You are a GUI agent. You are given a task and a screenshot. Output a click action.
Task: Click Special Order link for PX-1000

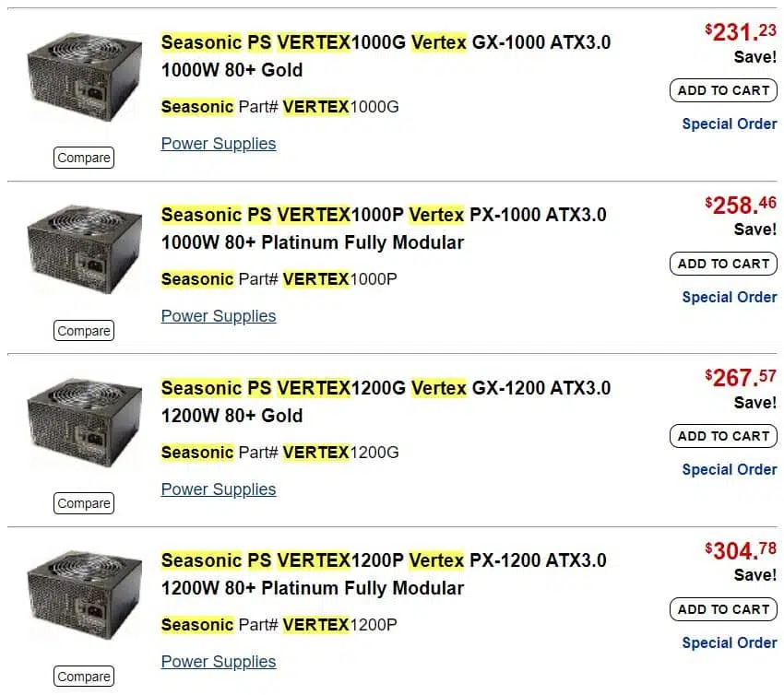(730, 297)
